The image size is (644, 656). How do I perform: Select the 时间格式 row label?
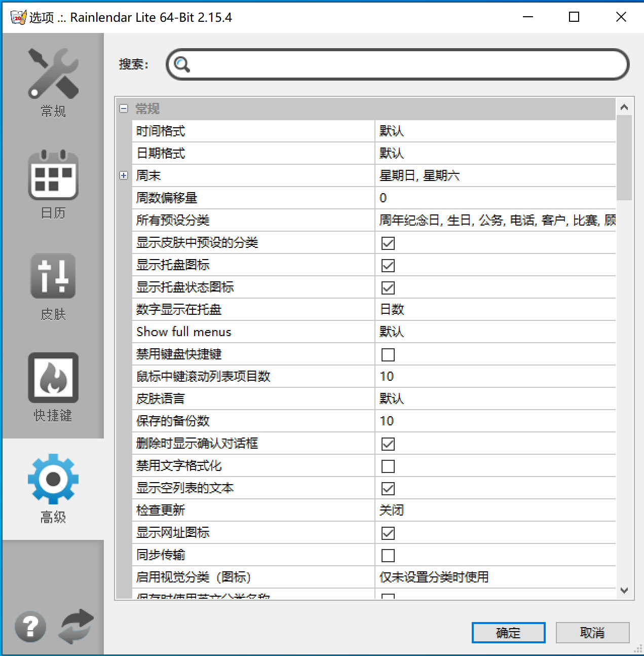click(161, 131)
